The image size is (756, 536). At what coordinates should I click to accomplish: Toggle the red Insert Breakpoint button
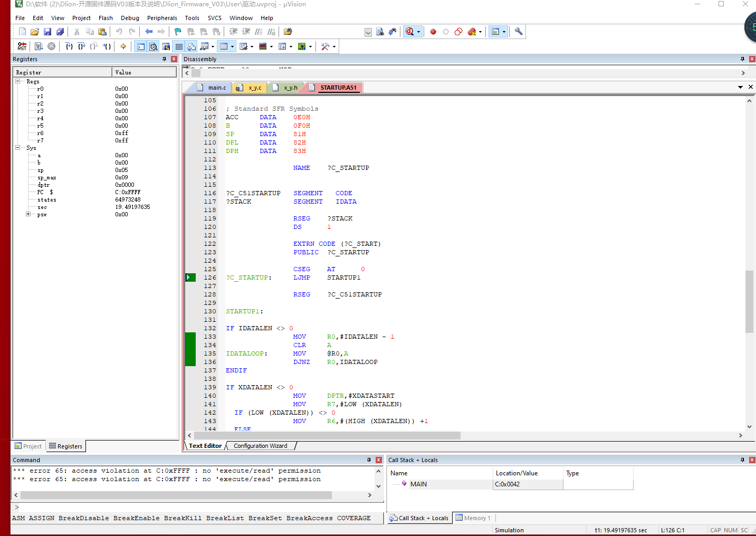click(433, 32)
